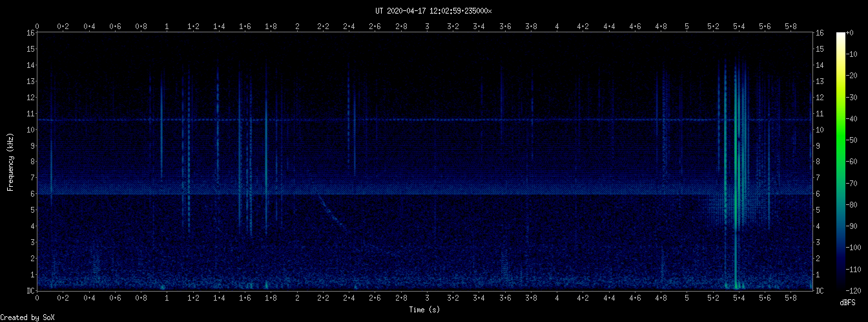Screen dimensions: 868x322
Task: Click '2.4' on the top time axis
Action: point(349,26)
